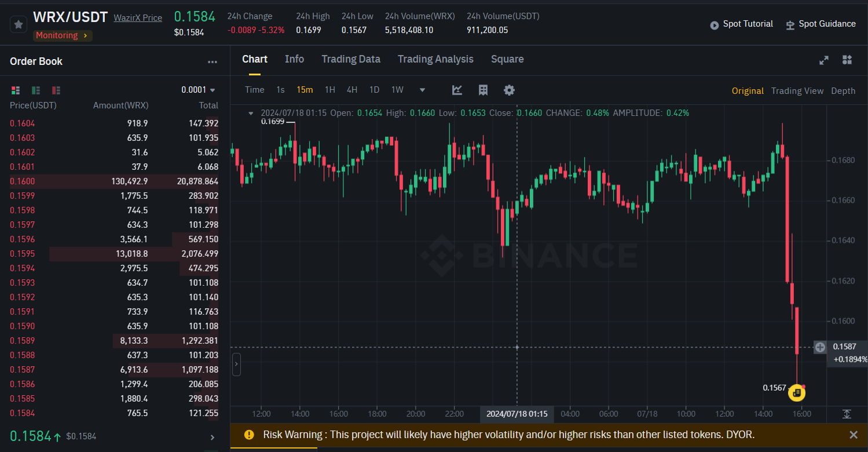
Task: Click the Total column header
Action: [208, 105]
